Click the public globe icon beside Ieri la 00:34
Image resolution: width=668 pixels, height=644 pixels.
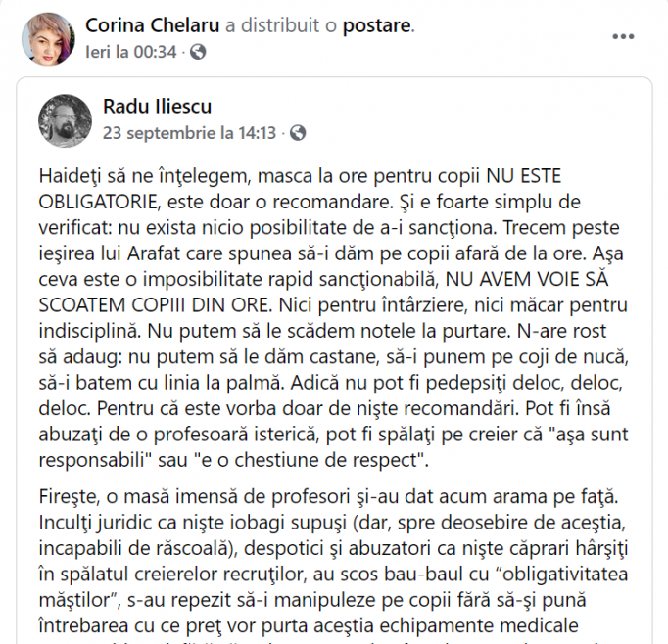coord(198,52)
